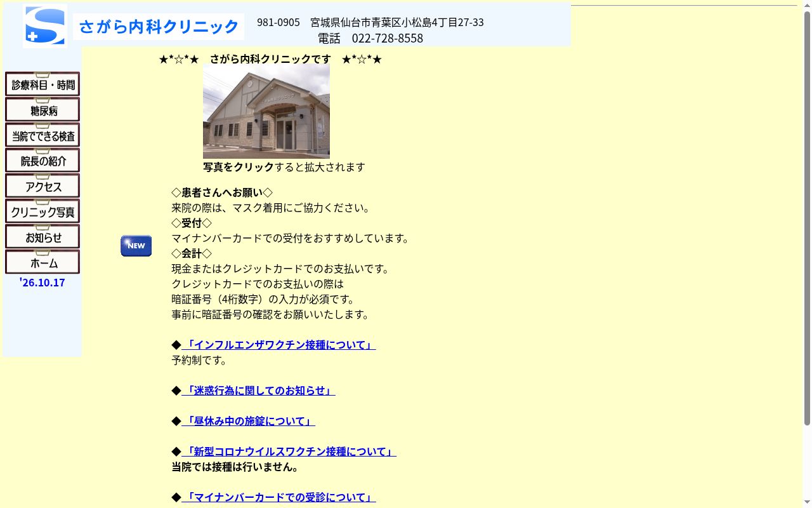The image size is (812, 508).
Task: Select the お知らせ menu button
Action: (x=43, y=236)
